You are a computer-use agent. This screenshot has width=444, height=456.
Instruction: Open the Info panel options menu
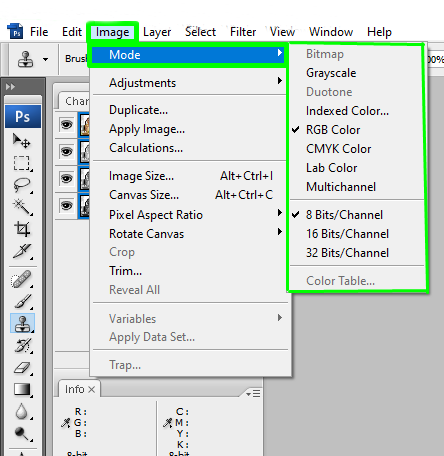[x=253, y=393]
